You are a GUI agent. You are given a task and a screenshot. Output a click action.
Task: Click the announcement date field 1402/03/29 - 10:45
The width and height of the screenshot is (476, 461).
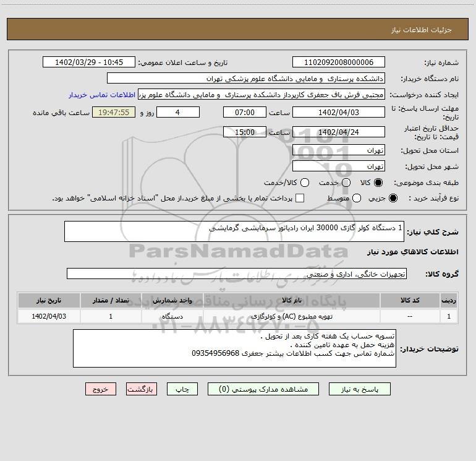coord(89,62)
